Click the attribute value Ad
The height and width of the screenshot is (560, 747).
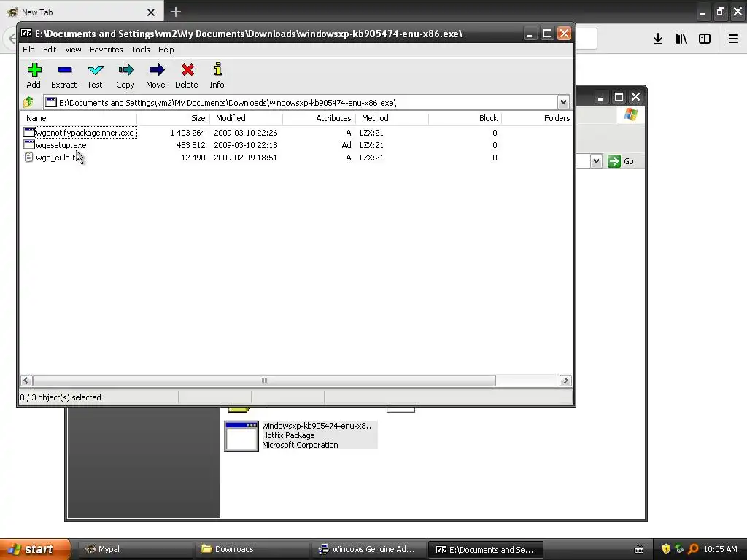pyautogui.click(x=347, y=145)
